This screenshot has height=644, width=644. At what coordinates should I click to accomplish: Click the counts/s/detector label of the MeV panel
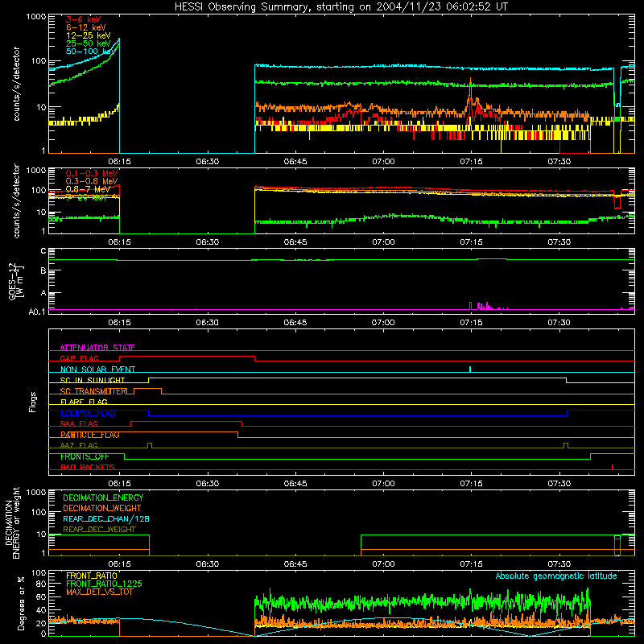click(16, 200)
